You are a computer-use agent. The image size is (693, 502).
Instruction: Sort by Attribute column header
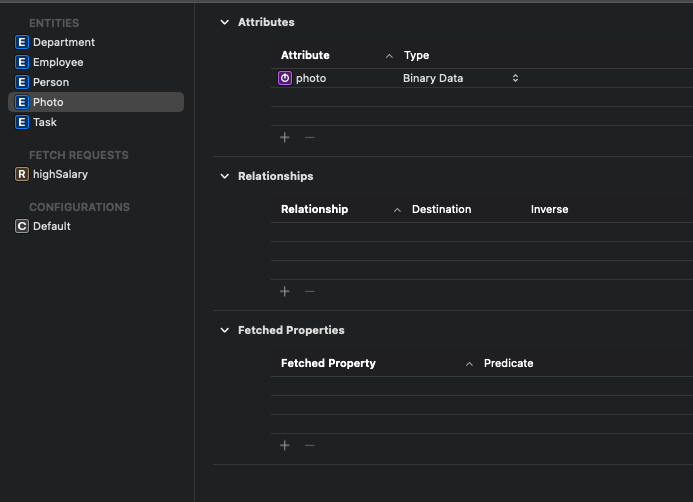pos(305,55)
